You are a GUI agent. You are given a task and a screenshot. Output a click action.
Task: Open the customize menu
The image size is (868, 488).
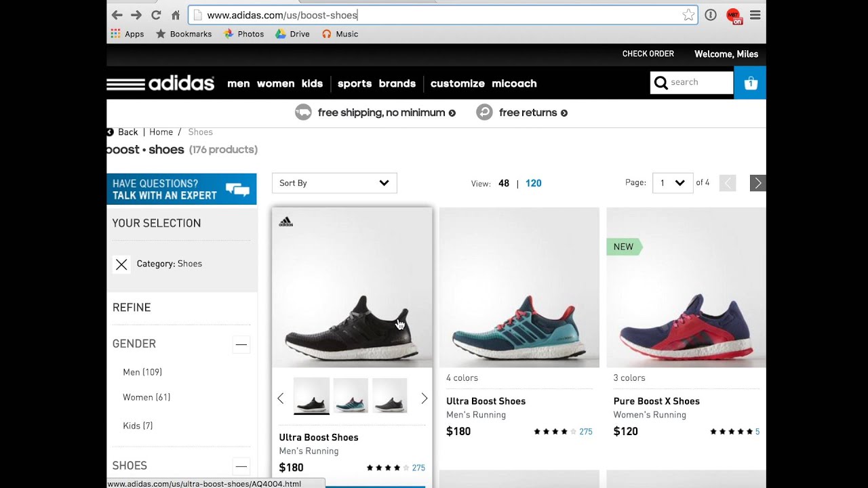pos(458,83)
